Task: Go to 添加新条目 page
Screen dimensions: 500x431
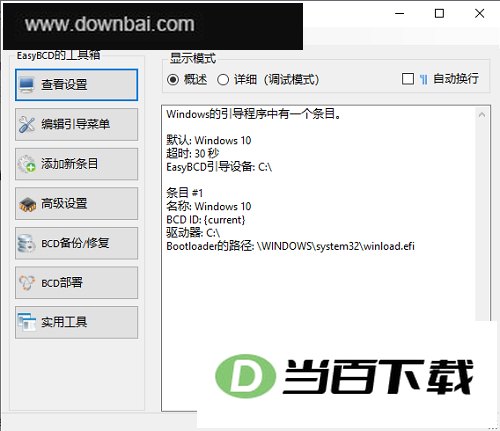Action: 76,164
